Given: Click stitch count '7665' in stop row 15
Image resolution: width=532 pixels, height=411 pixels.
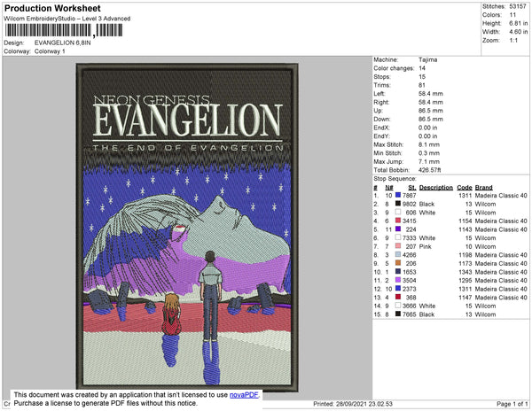Looking at the screenshot, I should point(409,314).
